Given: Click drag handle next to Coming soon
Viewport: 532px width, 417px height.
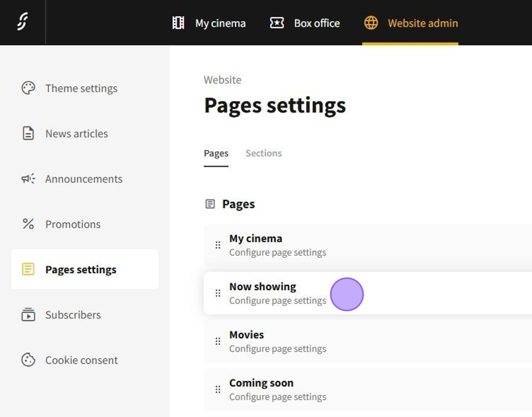Looking at the screenshot, I should (x=218, y=390).
